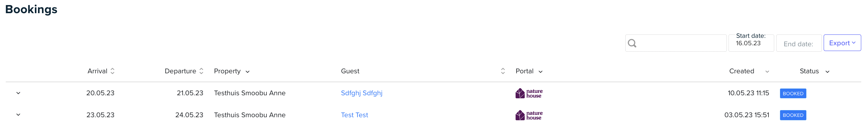
Task: Click the Nature House logo for Test Test booking
Action: pos(529,115)
